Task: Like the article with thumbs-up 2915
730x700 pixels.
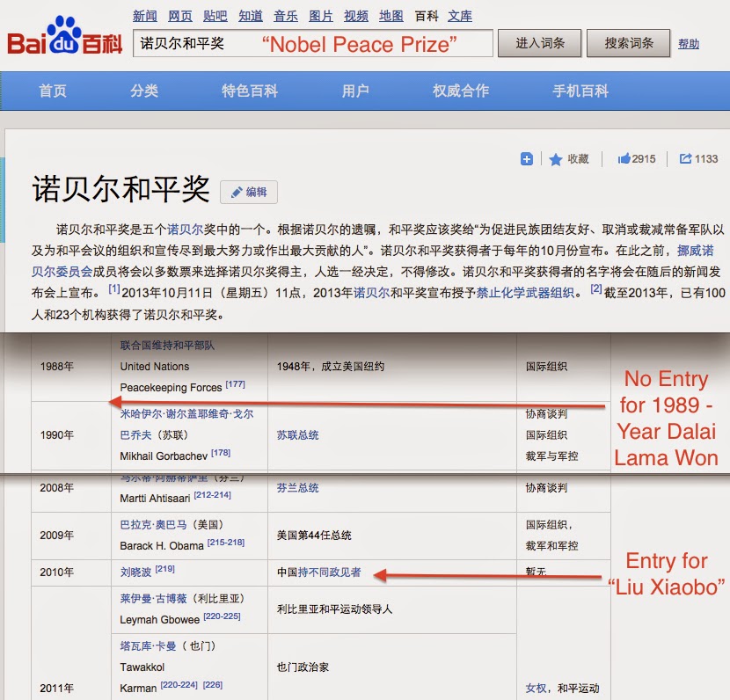Action: (637, 159)
